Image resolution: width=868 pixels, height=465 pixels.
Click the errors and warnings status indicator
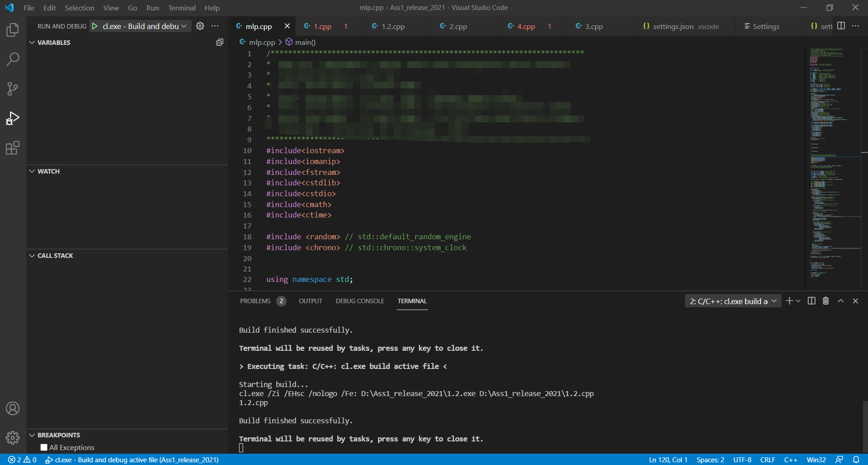pyautogui.click(x=22, y=460)
